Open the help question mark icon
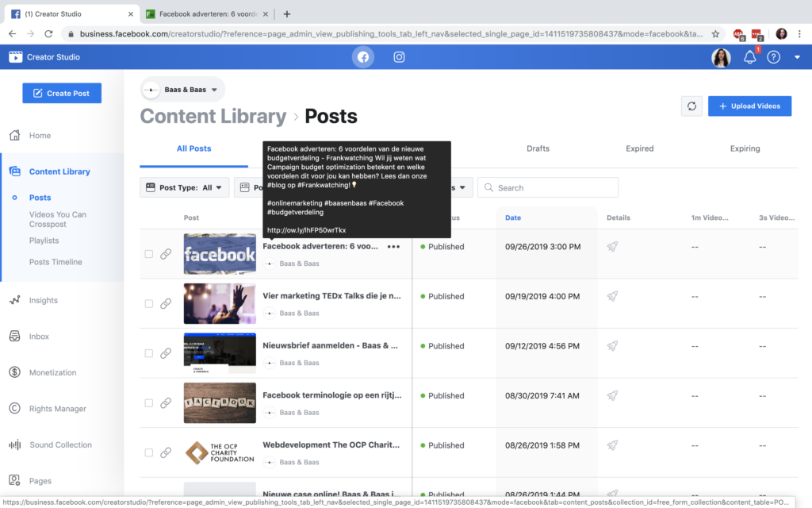 point(773,57)
